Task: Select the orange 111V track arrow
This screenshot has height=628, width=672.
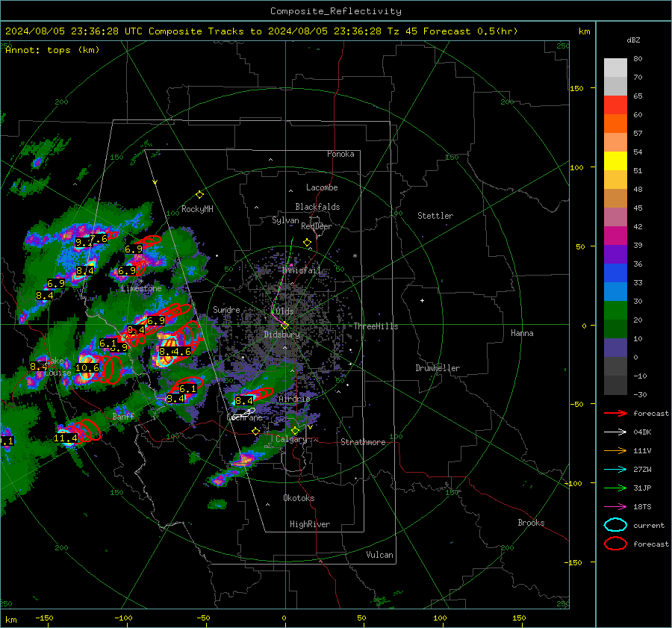Action: point(615,450)
